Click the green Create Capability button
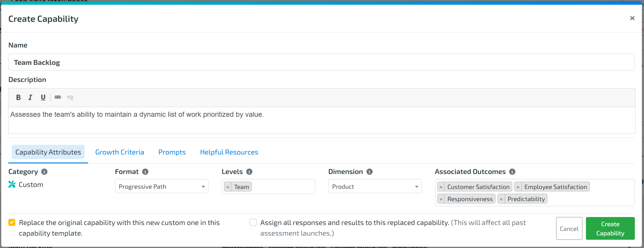Screen dimensions: 644x248 tap(610, 229)
